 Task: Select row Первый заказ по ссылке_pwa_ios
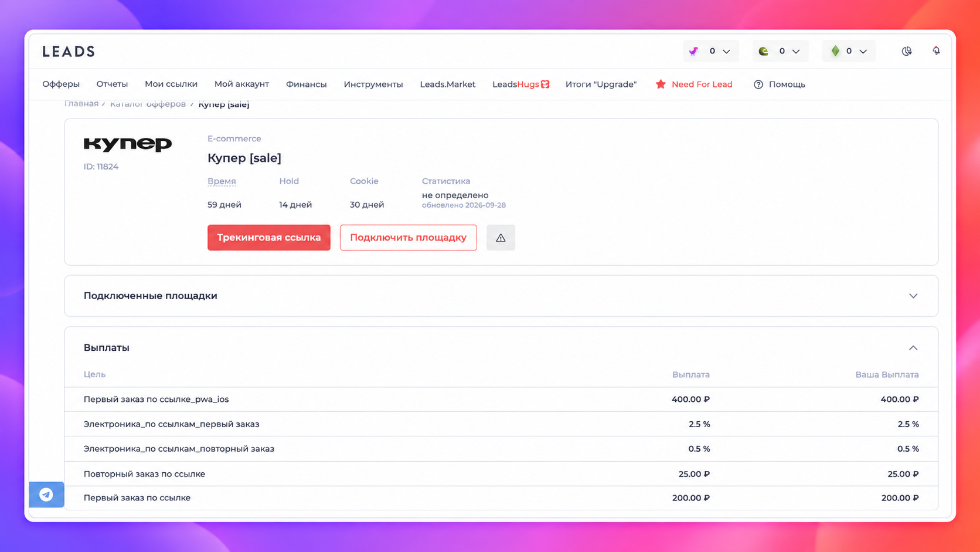501,399
